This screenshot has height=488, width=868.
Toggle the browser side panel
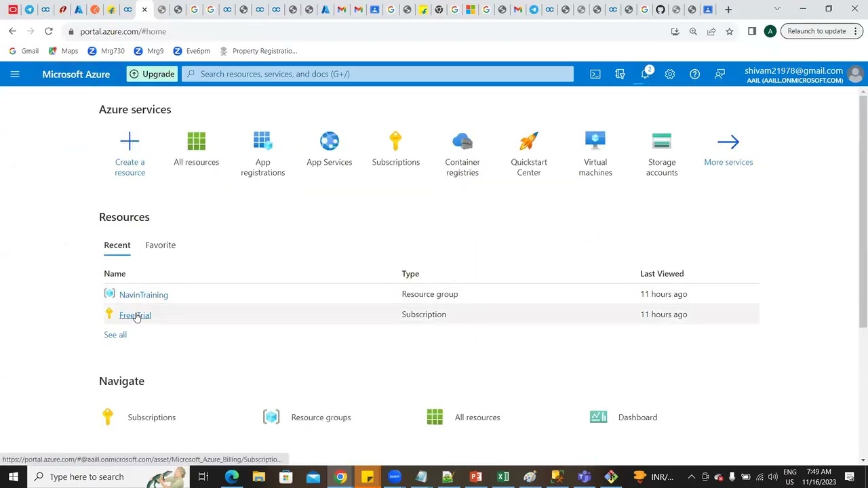click(x=751, y=31)
